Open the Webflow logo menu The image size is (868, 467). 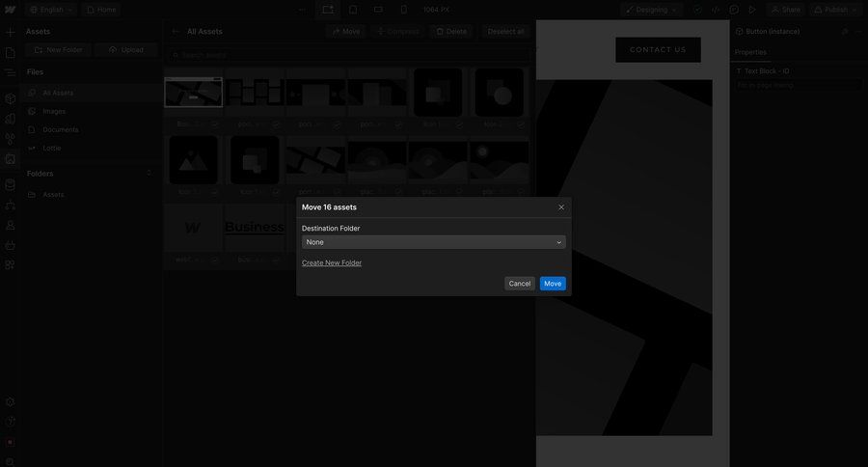click(10, 10)
